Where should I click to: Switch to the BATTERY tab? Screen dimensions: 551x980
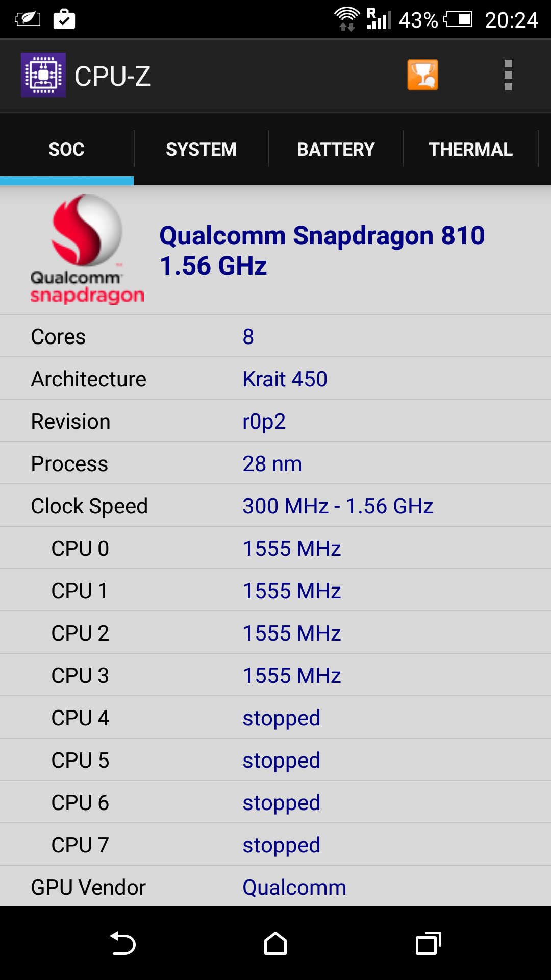(336, 150)
